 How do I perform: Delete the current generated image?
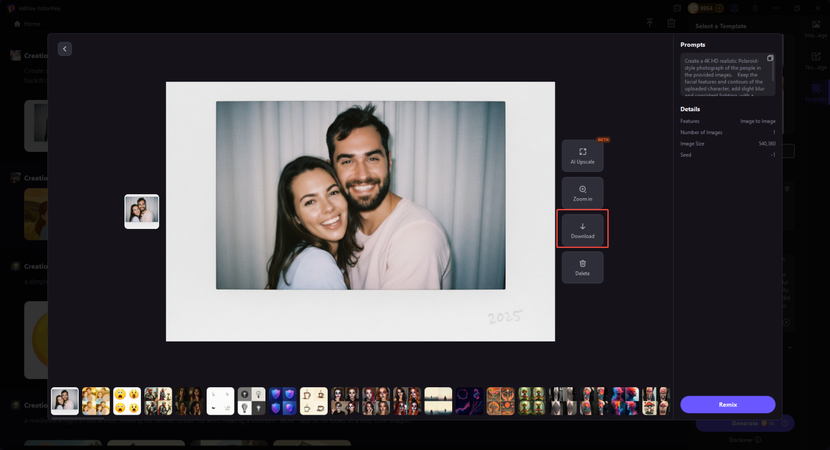(x=582, y=267)
